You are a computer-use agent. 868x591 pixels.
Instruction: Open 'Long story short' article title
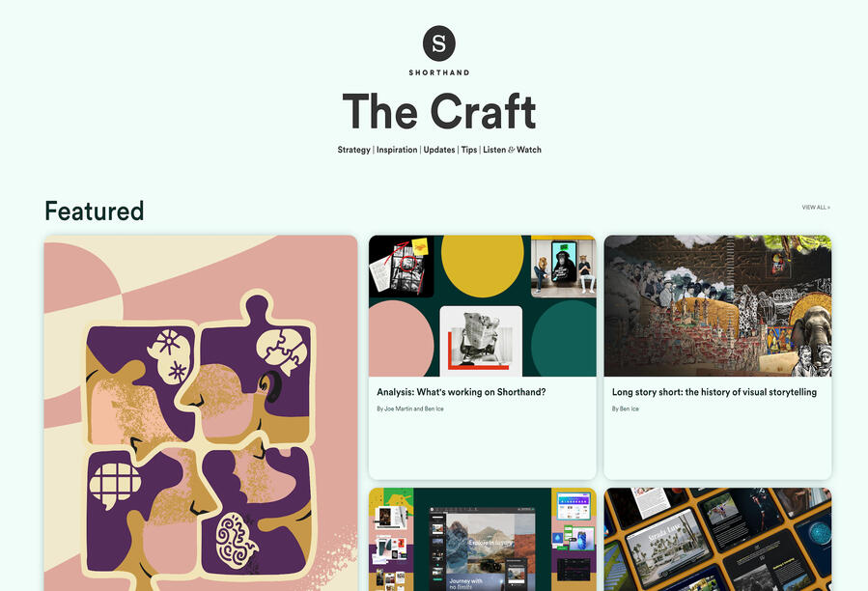tap(714, 392)
